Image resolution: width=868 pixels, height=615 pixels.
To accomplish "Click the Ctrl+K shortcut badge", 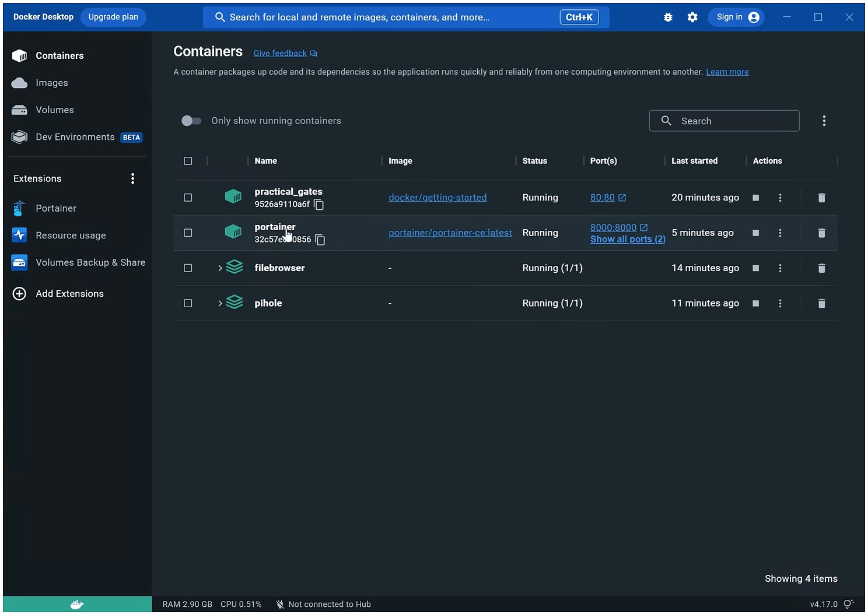I will point(579,17).
